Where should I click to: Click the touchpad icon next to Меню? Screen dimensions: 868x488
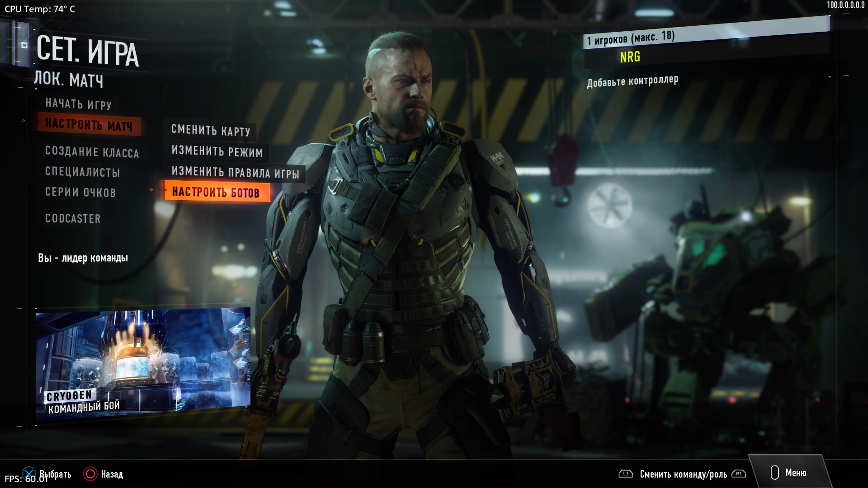[775, 472]
